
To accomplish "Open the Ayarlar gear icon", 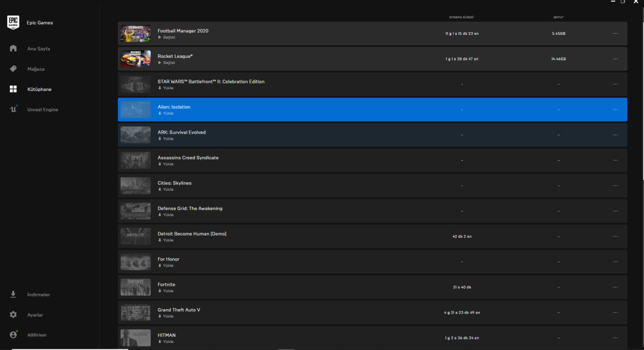I will (13, 315).
